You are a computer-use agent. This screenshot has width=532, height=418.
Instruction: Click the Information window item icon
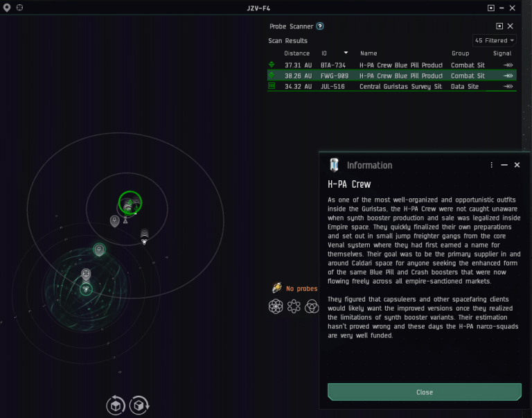[334, 165]
